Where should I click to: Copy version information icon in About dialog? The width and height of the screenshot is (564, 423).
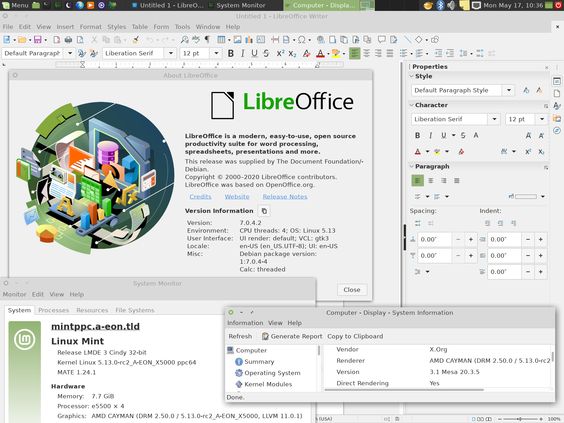(264, 211)
